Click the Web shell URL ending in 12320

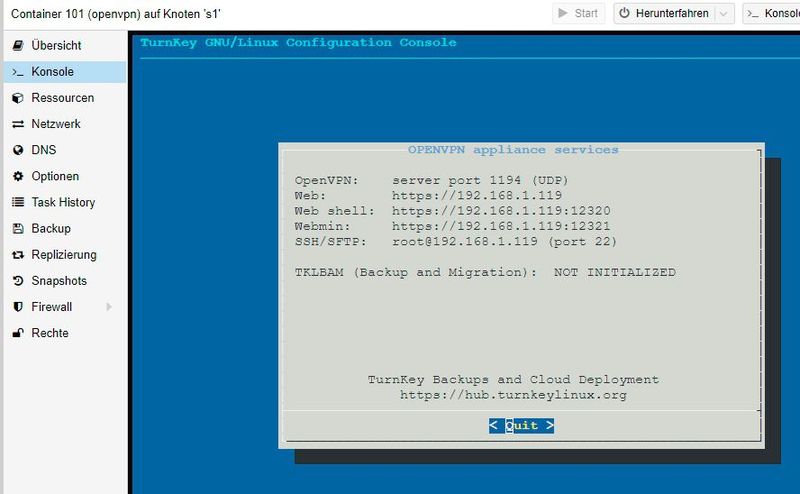pyautogui.click(x=501, y=211)
